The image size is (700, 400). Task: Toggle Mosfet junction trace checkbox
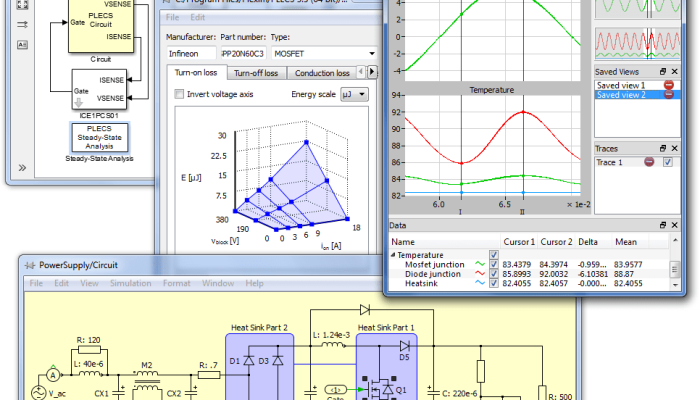[x=494, y=264]
